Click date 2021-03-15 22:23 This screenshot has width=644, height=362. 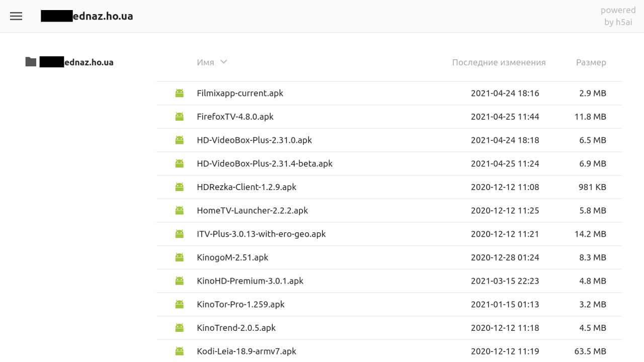click(505, 281)
